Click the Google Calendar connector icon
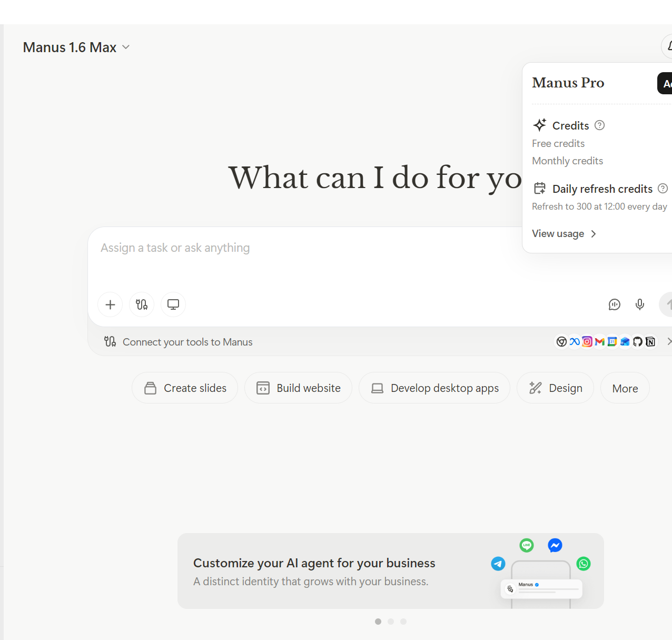 [612, 342]
